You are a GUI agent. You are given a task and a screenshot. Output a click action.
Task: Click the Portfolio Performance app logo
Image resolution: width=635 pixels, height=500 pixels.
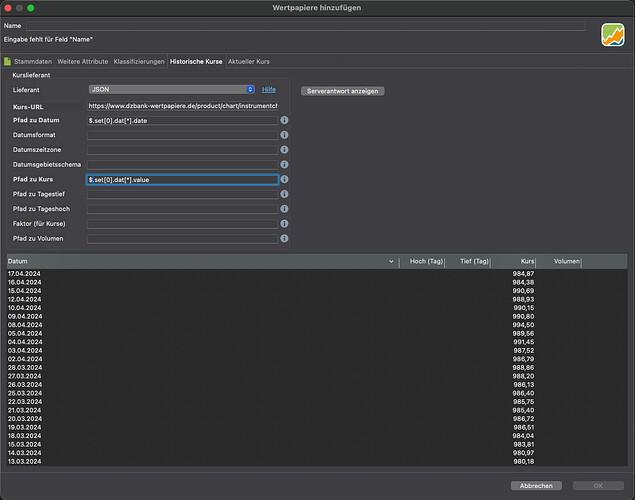click(612, 35)
